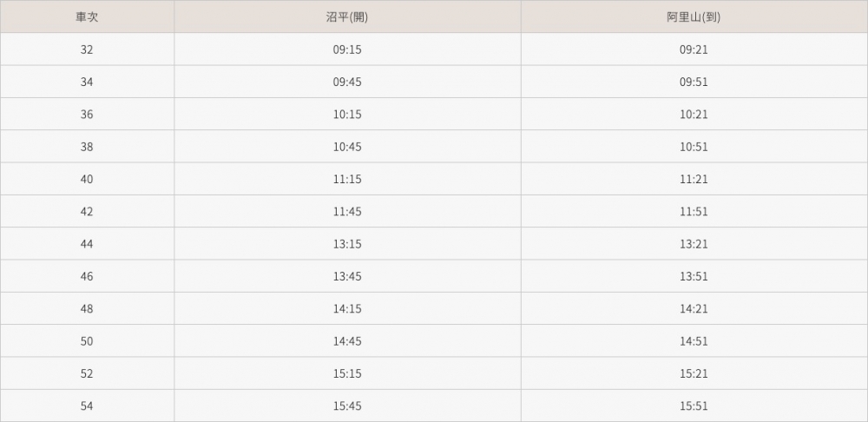Click the 10:21 arrival time
The height and width of the screenshot is (422, 868).
694,115
